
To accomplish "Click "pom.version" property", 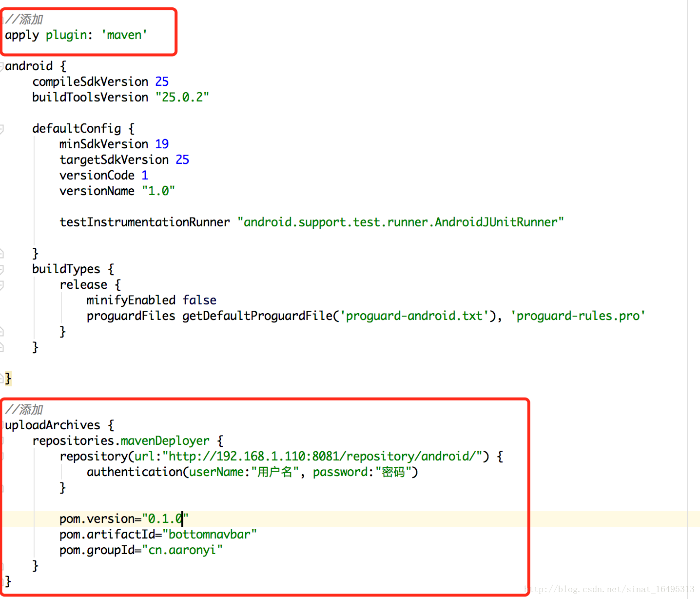I will coord(97,519).
